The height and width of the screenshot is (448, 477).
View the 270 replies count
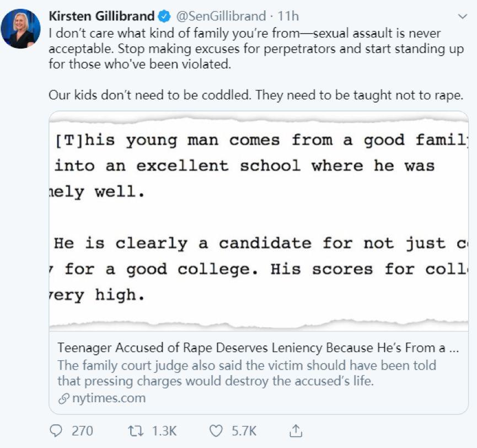pyautogui.click(x=82, y=430)
